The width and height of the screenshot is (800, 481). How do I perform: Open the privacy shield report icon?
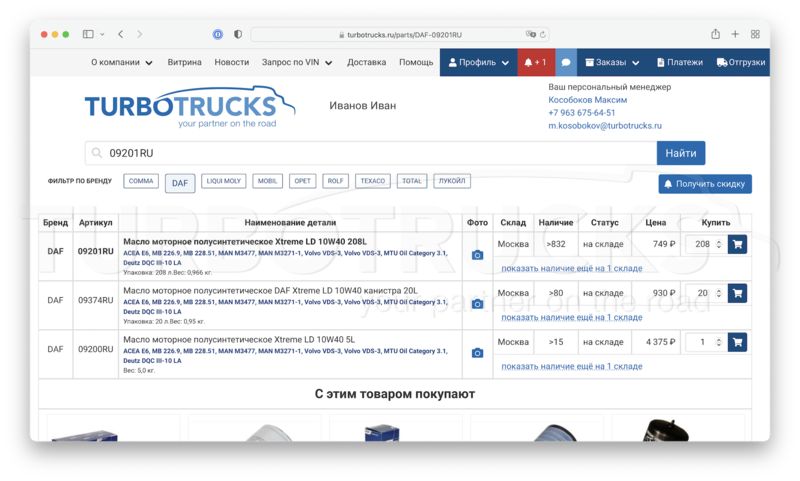click(238, 34)
